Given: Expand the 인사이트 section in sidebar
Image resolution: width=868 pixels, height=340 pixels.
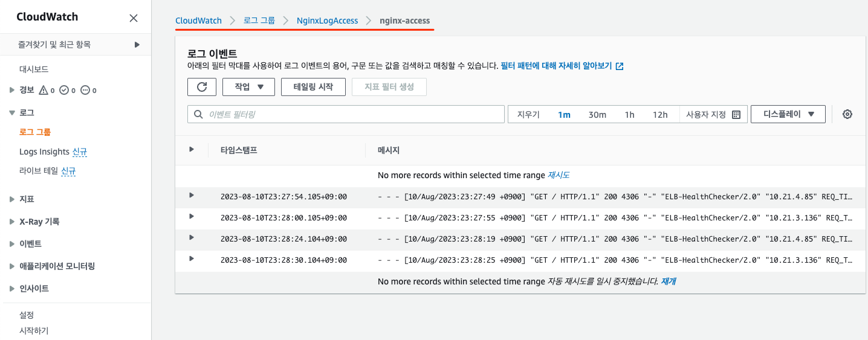Looking at the screenshot, I should 12,289.
